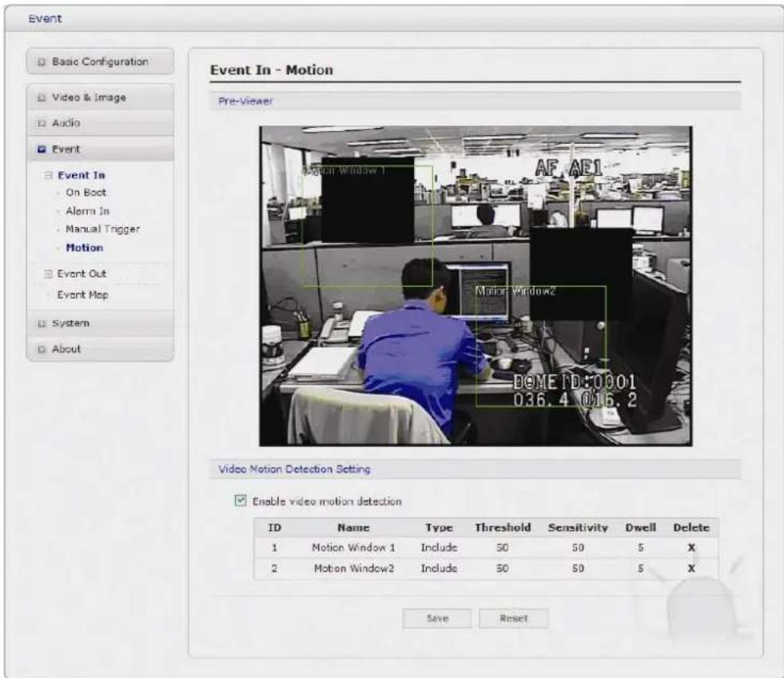Screen dimensions: 784x678
Task: Open the Event Map page
Action: tap(82, 295)
